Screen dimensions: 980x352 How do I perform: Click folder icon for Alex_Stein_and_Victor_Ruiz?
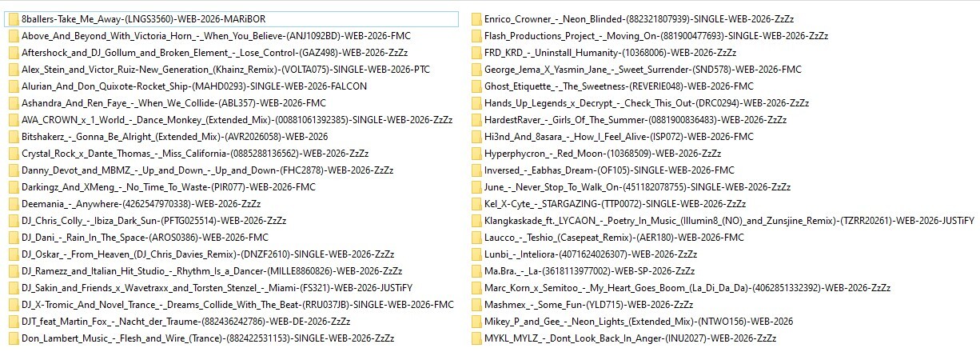[x=13, y=70]
